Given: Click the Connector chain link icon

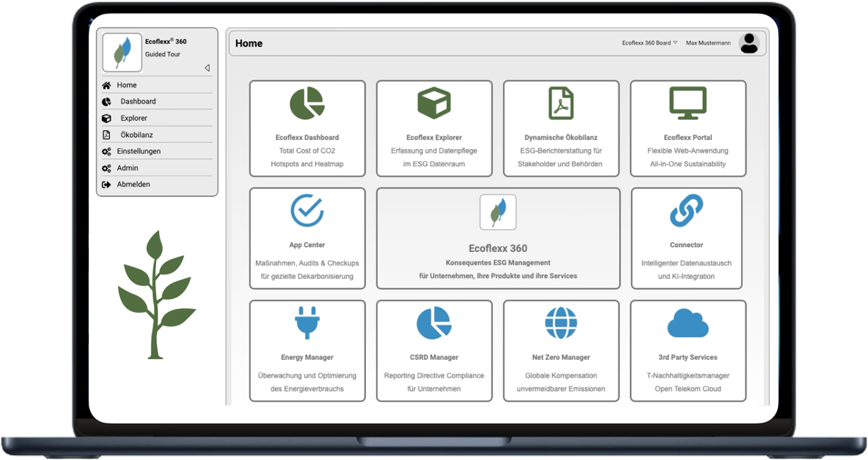Looking at the screenshot, I should [x=686, y=211].
